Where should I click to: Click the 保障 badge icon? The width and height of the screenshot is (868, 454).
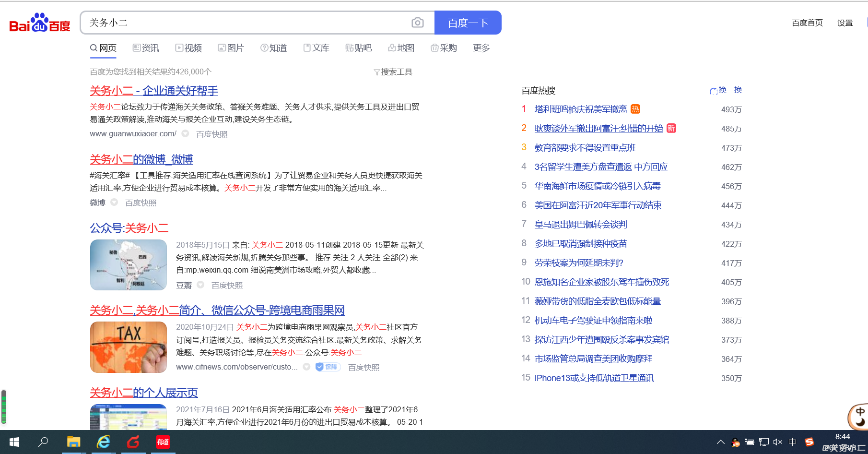point(328,367)
